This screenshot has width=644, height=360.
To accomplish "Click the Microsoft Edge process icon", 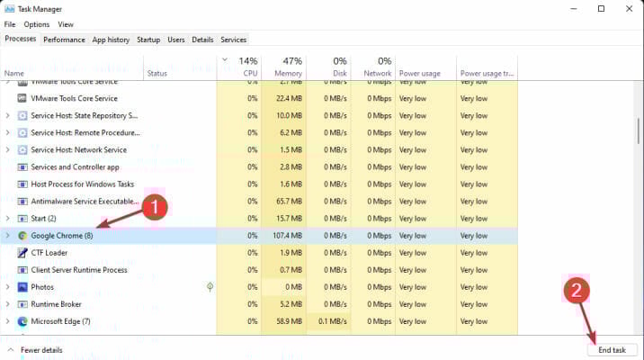I will 22,321.
